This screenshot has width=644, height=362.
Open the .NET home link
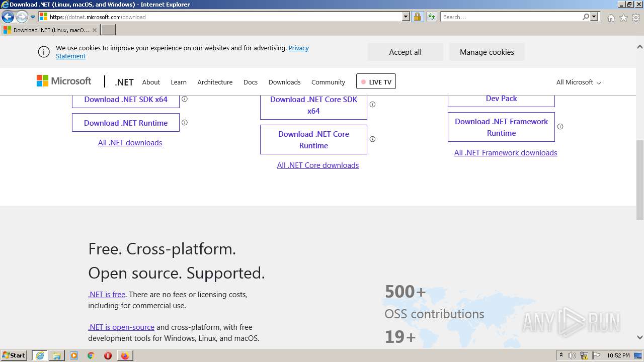(x=124, y=82)
